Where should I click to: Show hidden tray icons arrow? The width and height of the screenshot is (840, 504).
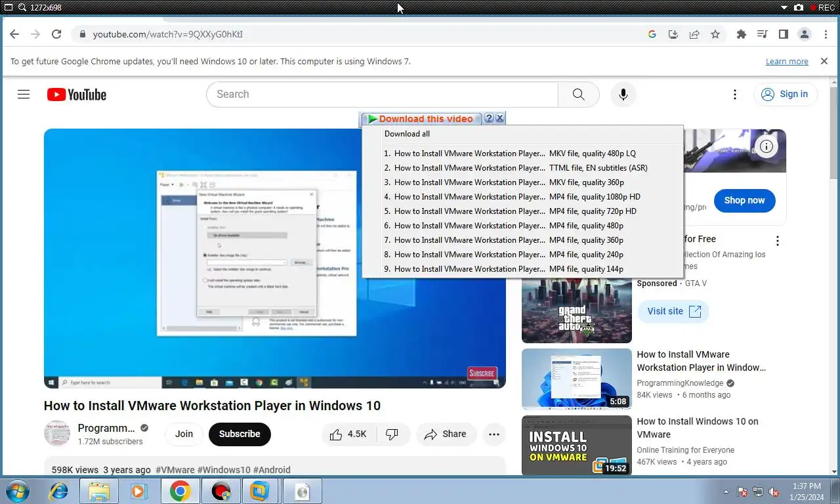pyautogui.click(x=726, y=492)
